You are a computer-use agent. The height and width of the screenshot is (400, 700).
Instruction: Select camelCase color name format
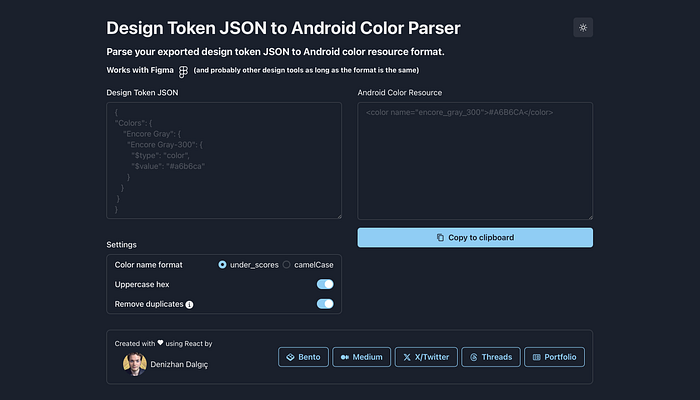click(287, 265)
